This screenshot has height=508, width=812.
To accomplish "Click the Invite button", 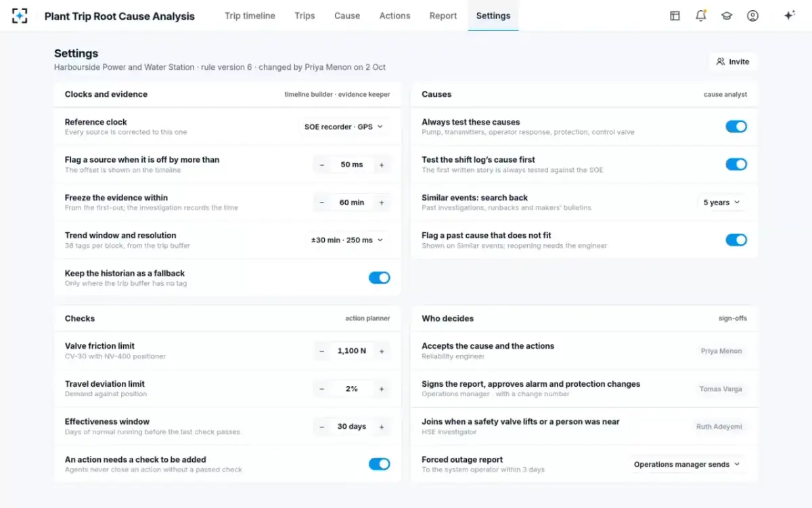I will click(x=733, y=62).
